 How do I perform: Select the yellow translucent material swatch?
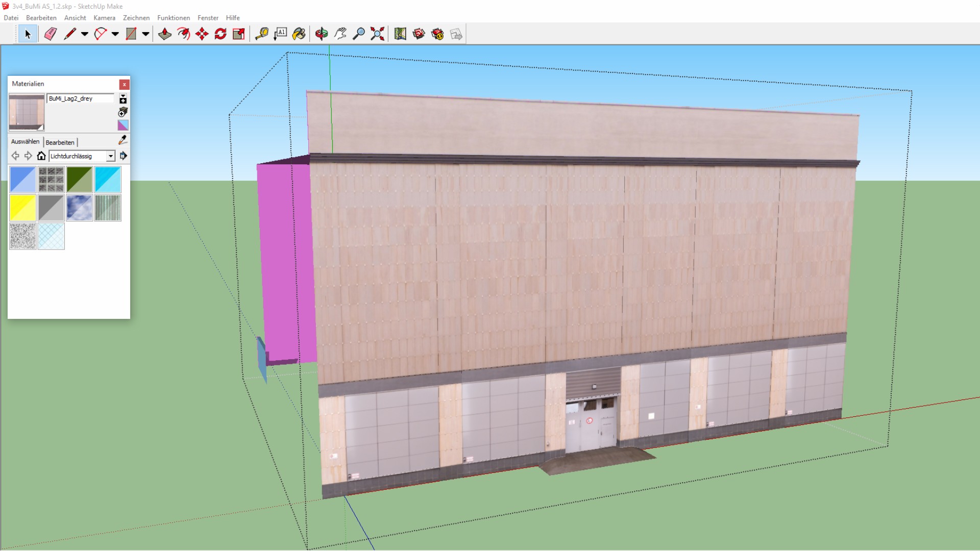22,208
